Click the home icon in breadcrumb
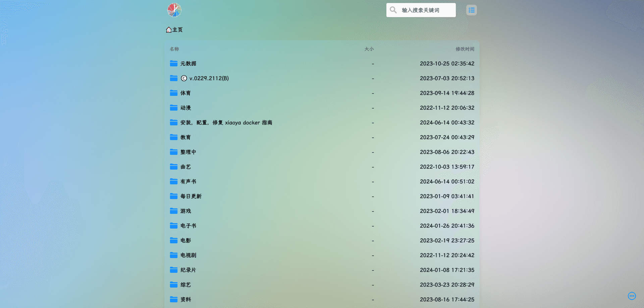Viewport: 644px width, 308px height. coord(169,30)
